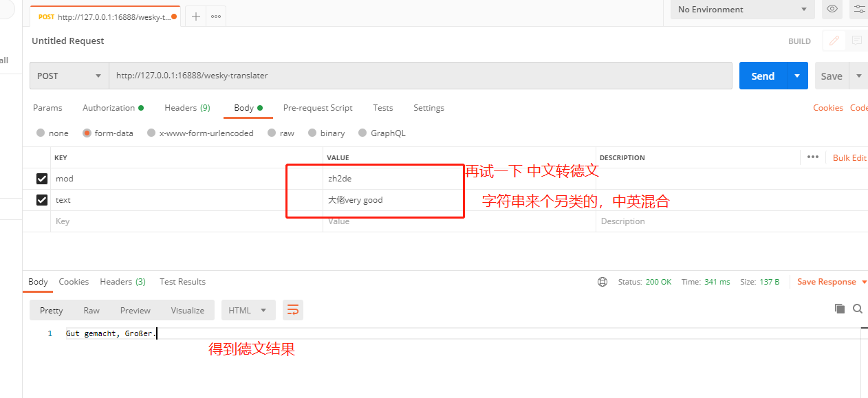Viewport: 868px width, 398px height.
Task: Click the empty Key input field
Action: pos(186,221)
